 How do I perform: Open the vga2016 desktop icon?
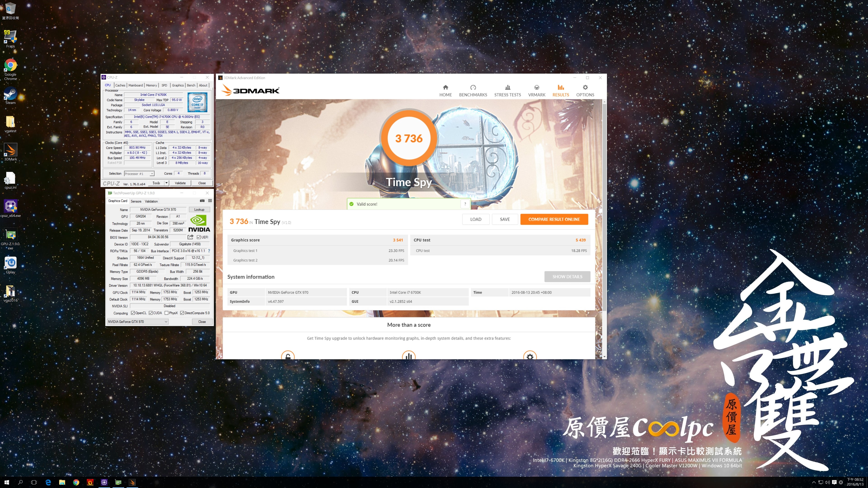[10, 293]
